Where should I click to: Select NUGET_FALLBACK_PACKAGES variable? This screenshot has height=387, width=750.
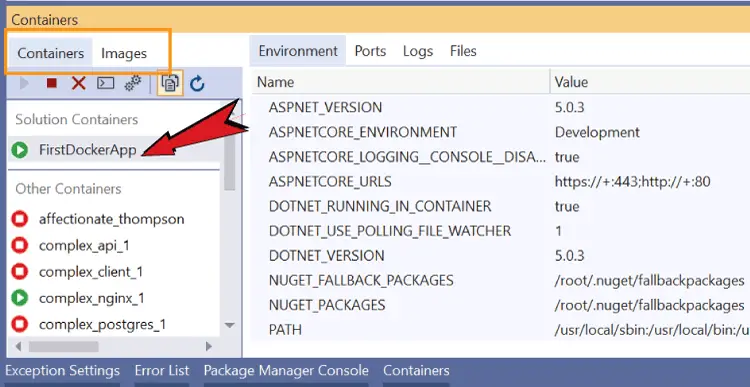(x=361, y=280)
